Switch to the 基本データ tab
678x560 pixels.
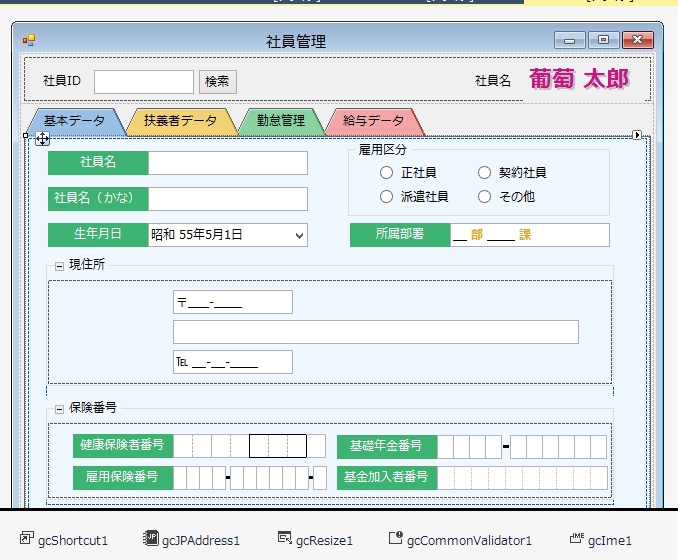[74, 121]
